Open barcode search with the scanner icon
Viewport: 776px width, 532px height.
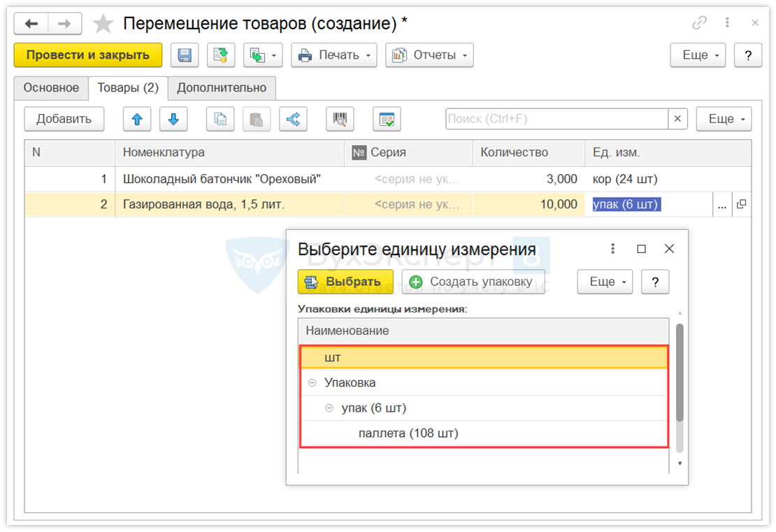coord(340,119)
